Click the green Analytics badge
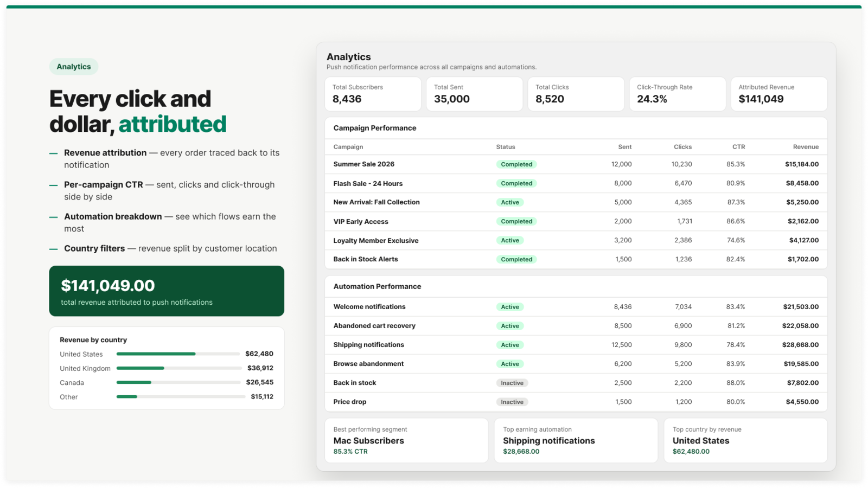The image size is (868, 488). click(x=74, y=67)
